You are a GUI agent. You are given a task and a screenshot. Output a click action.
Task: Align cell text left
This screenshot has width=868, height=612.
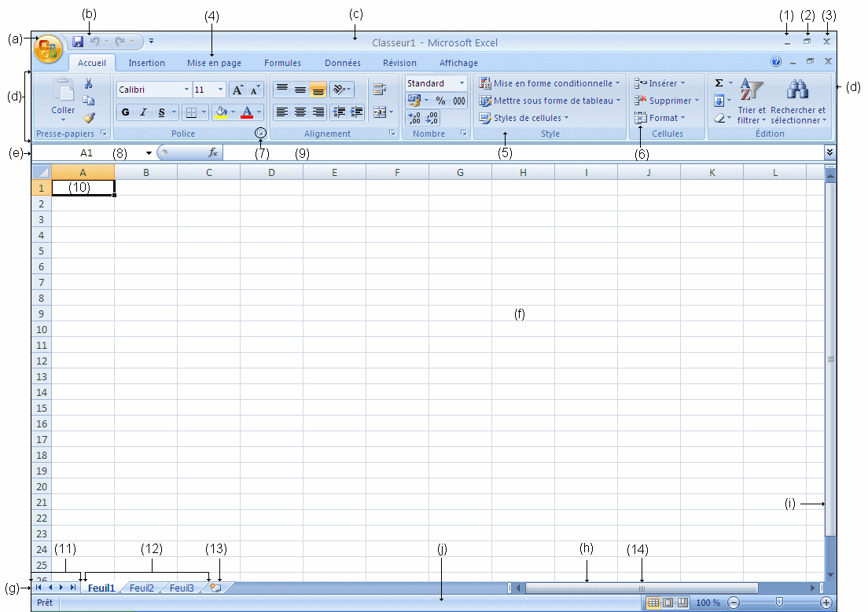[281, 112]
